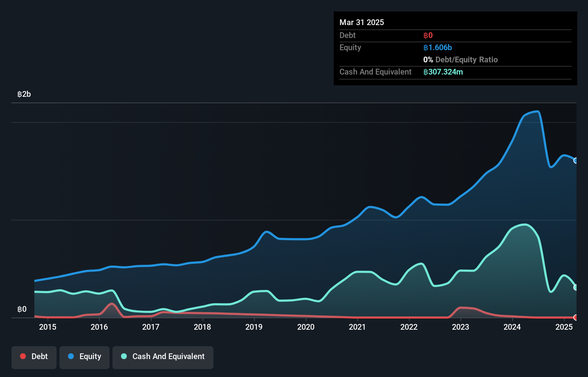Click the Debt tooltip row label
The width and height of the screenshot is (588, 377).
click(x=347, y=35)
